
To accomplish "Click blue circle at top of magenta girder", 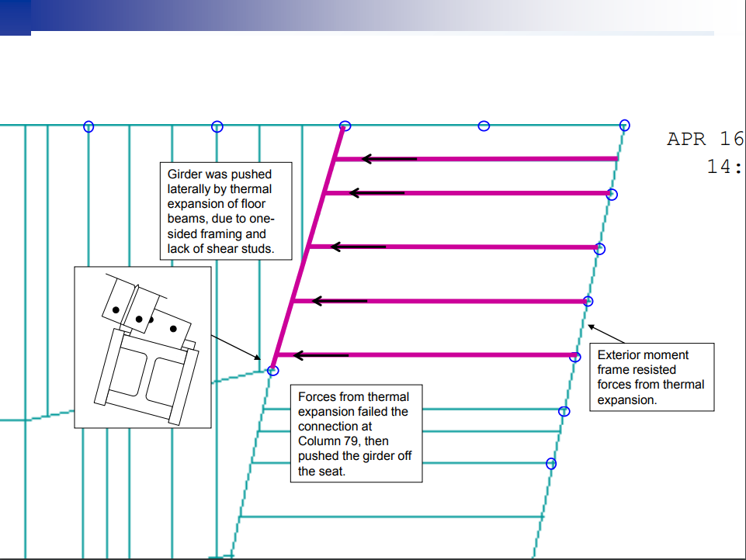I will 345,126.
